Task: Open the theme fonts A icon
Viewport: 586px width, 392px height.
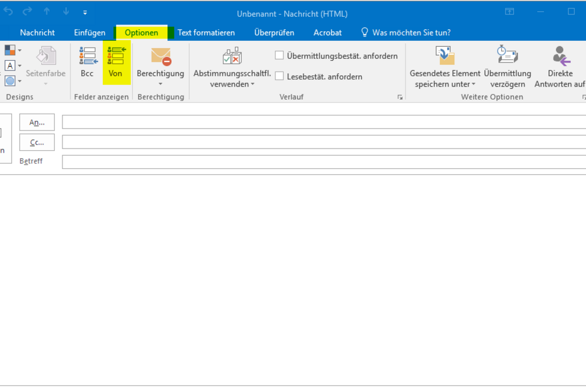Action: [x=11, y=66]
